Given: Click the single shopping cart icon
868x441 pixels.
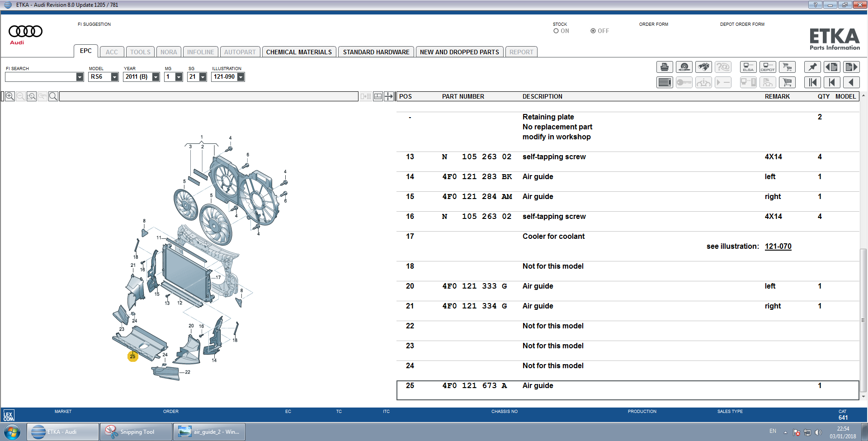Looking at the screenshot, I should click(787, 82).
